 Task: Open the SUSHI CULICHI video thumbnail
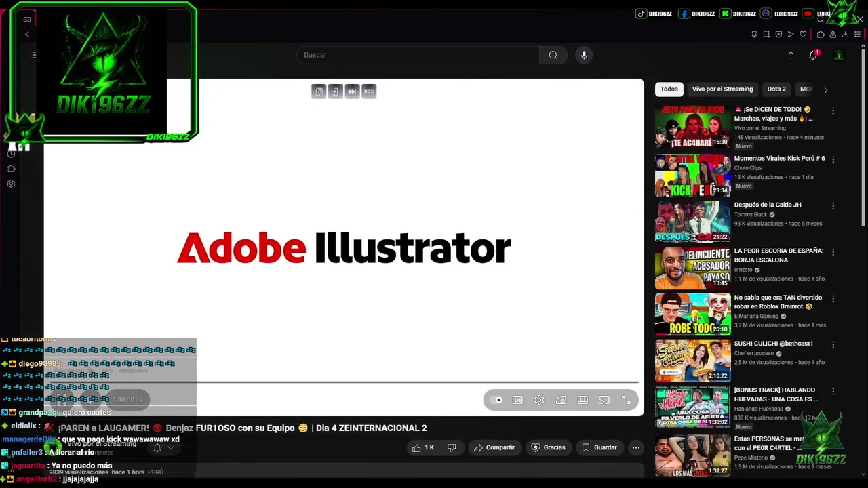(x=692, y=361)
